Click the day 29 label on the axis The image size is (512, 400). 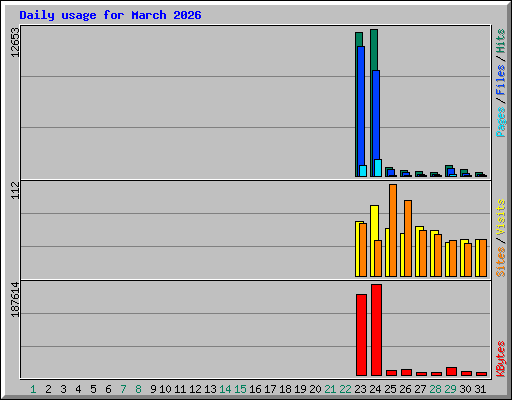tap(450, 389)
